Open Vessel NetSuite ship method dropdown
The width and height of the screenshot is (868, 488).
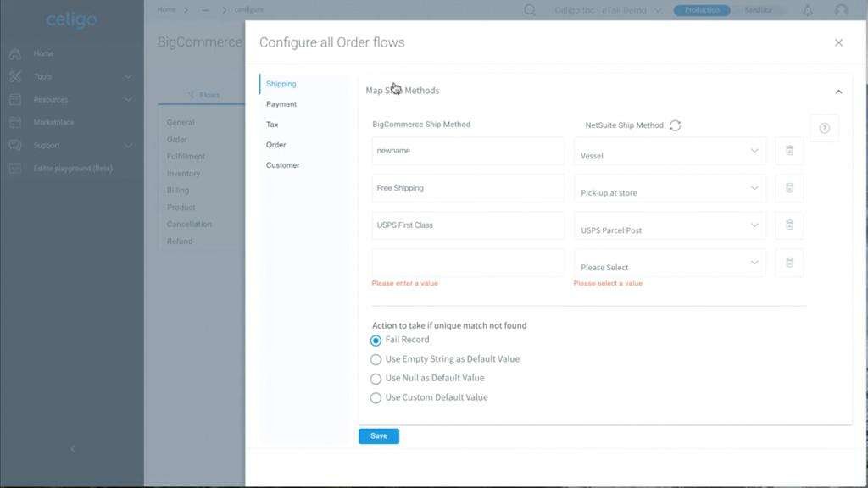pos(670,151)
